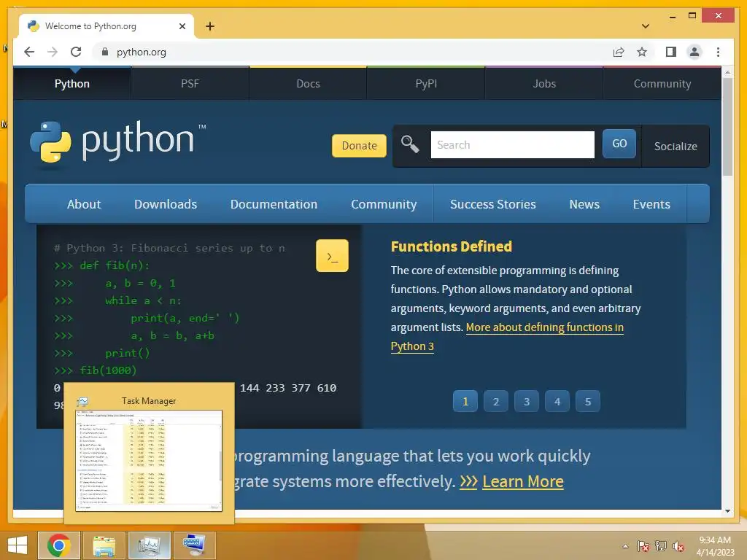
Task: Select slide 5 in the carousel
Action: (x=588, y=402)
